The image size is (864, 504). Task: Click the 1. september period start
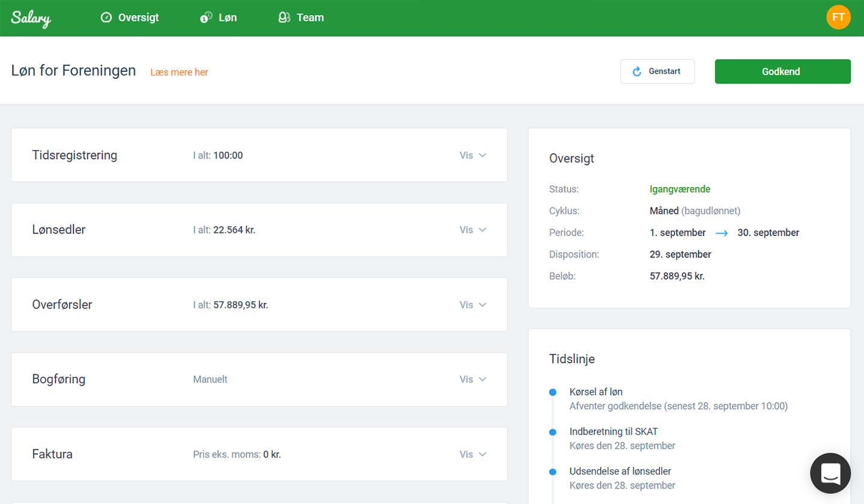677,232
